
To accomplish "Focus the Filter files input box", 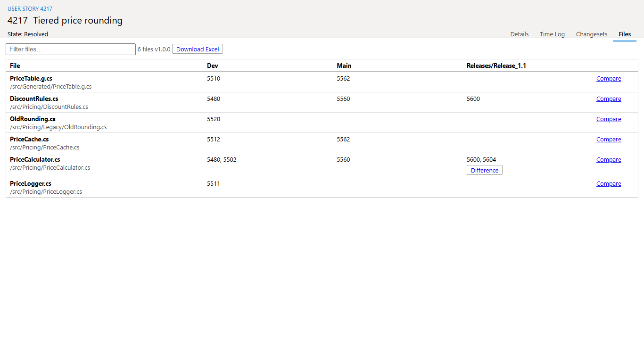I will pyautogui.click(x=71, y=49).
